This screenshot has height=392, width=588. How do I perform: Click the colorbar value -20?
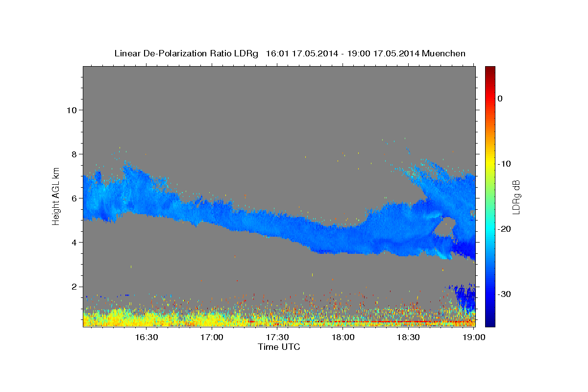504,229
